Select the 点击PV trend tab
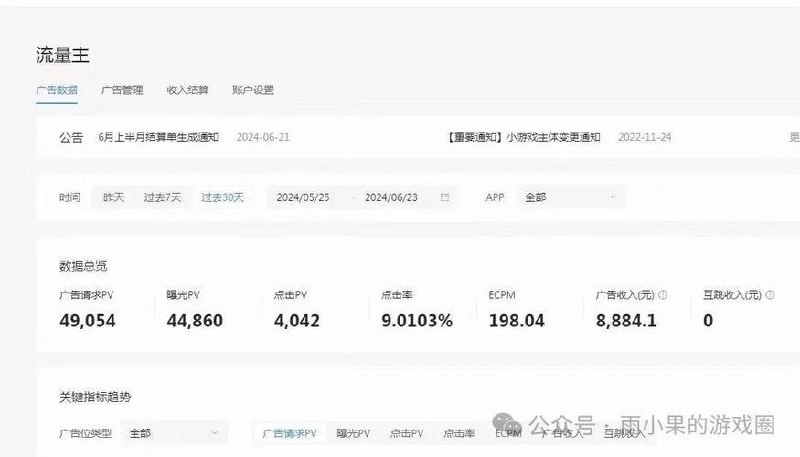 (406, 434)
